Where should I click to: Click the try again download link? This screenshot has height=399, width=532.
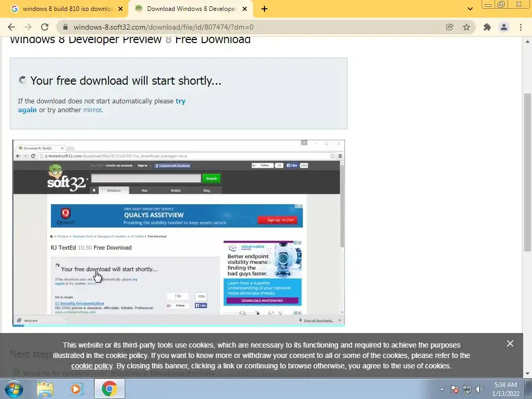[101, 105]
